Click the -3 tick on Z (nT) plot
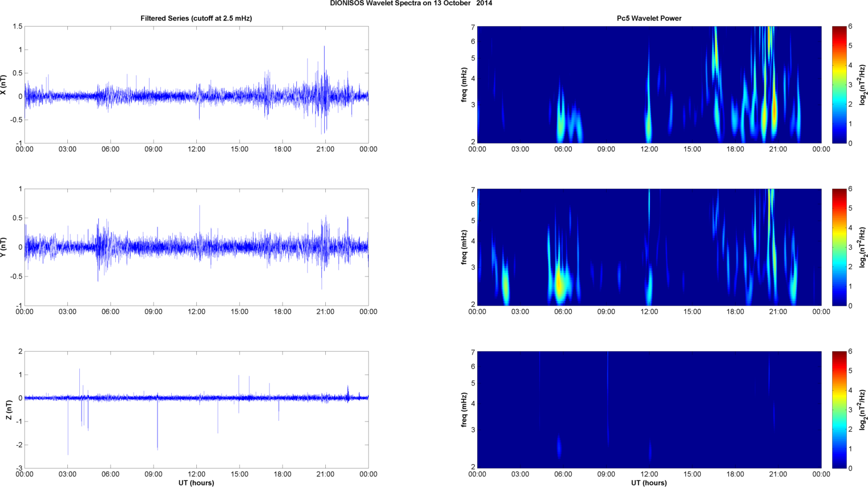The height and width of the screenshot is (487, 868). click(x=19, y=469)
